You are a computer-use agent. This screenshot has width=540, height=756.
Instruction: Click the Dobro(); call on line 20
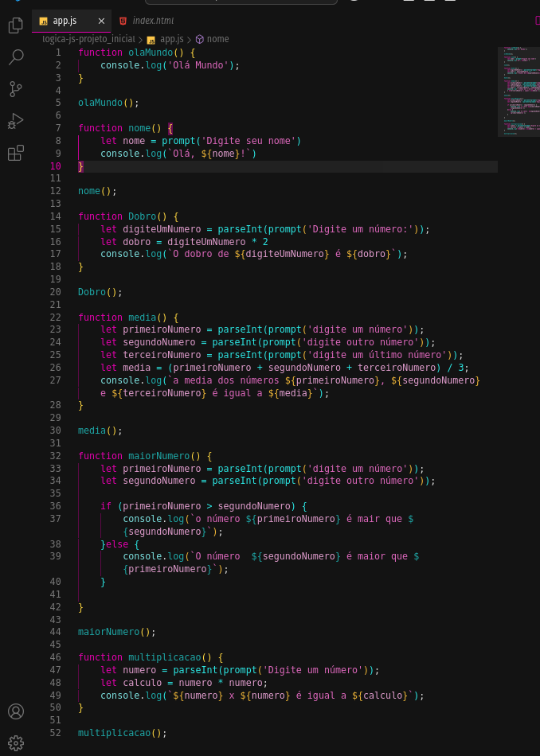pyautogui.click(x=100, y=292)
